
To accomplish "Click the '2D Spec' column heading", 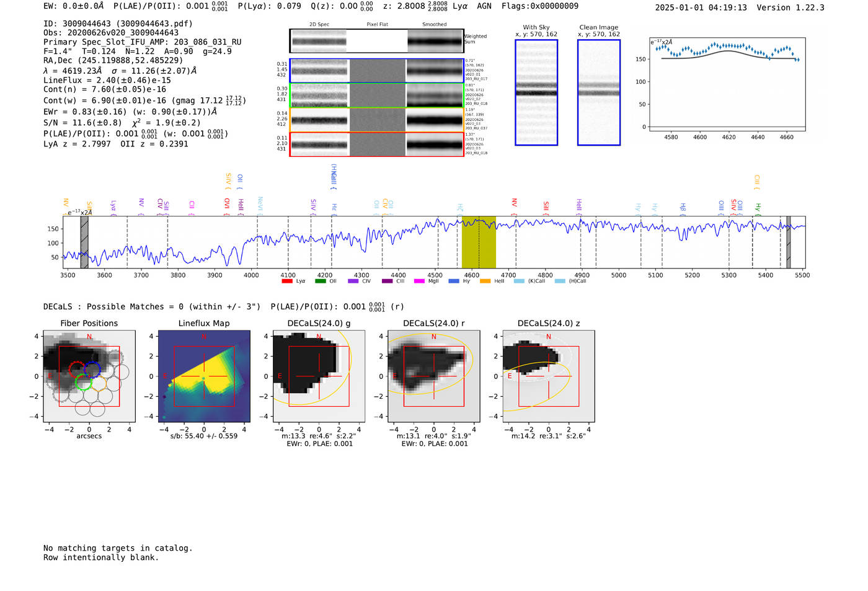I will click(319, 25).
